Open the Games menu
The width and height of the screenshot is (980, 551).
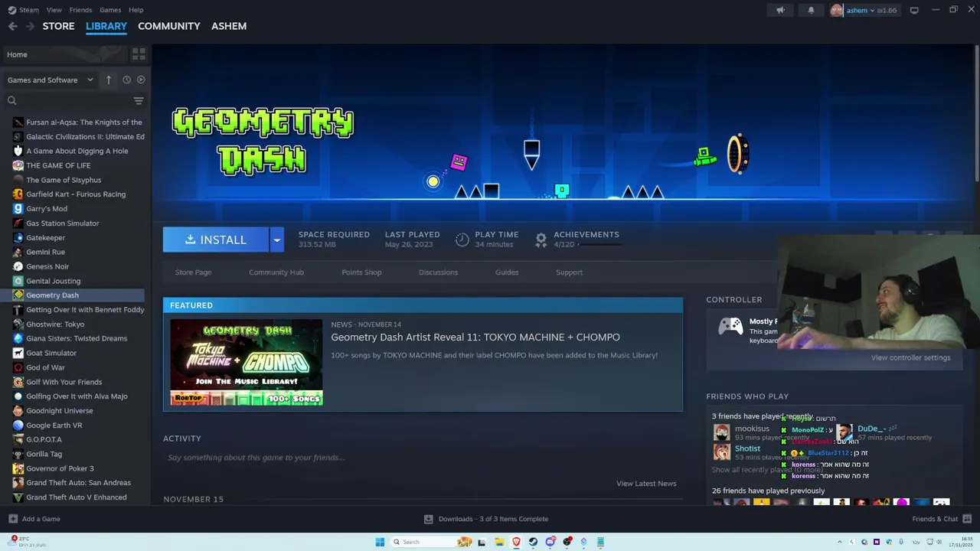click(x=110, y=10)
